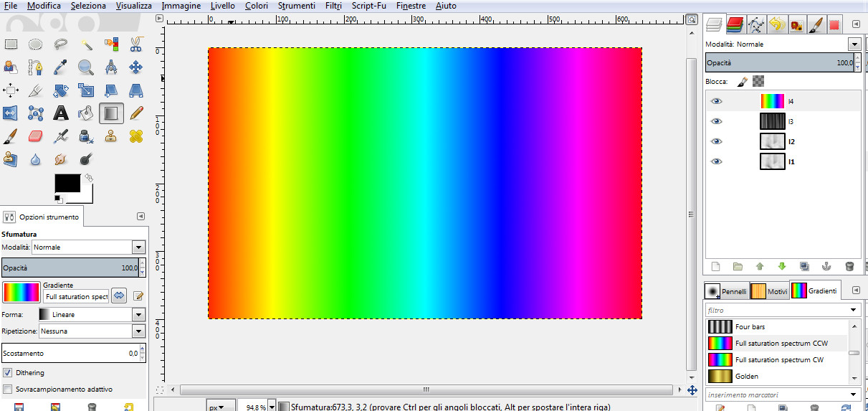Switch to the Motivi tab
Image resolution: width=868 pixels, height=411 pixels.
coord(769,291)
